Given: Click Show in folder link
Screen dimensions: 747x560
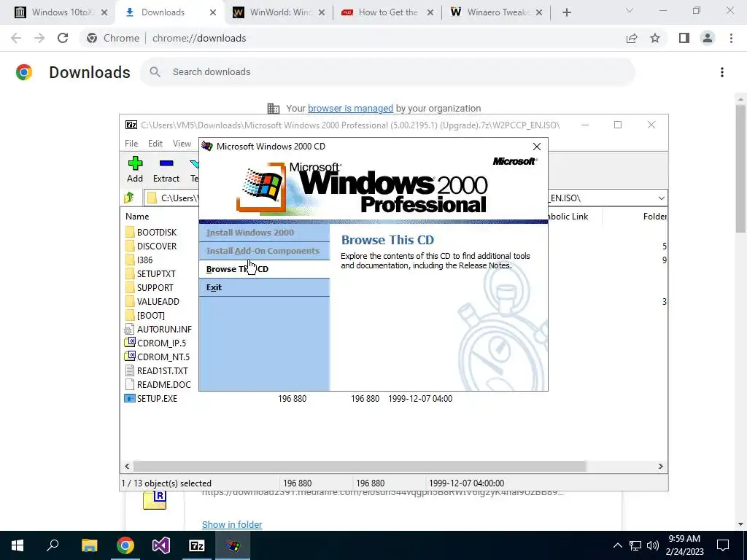Looking at the screenshot, I should (x=232, y=524).
